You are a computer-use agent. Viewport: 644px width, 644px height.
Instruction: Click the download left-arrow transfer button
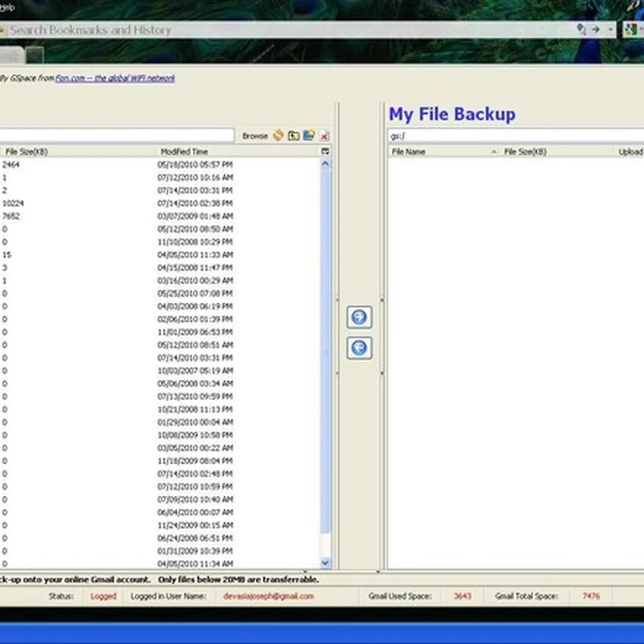(x=359, y=348)
